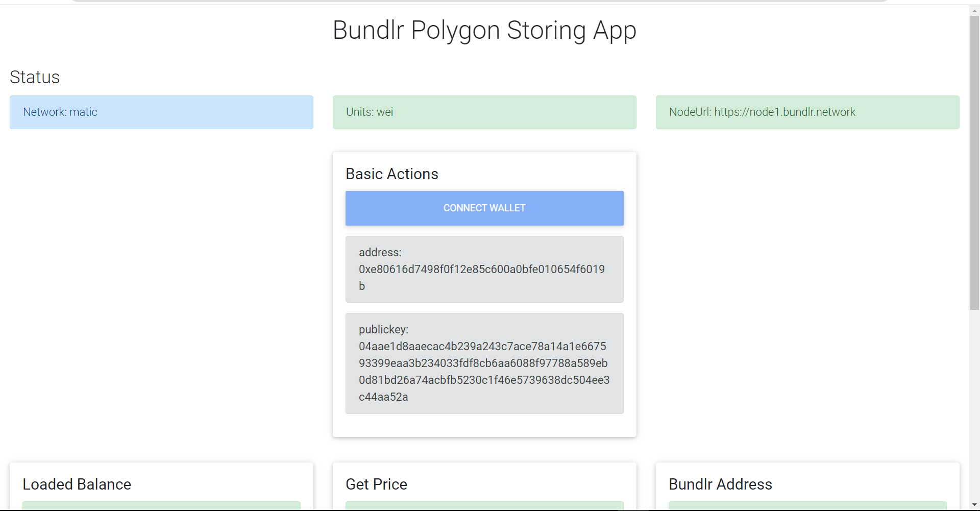980x511 pixels.
Task: Click the Units: wei status box
Action: tap(484, 112)
